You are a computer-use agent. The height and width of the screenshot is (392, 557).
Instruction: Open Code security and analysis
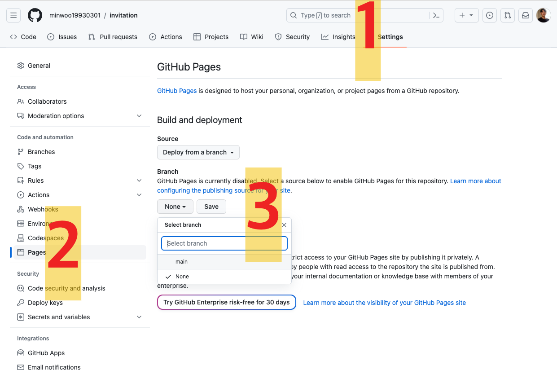click(x=66, y=288)
